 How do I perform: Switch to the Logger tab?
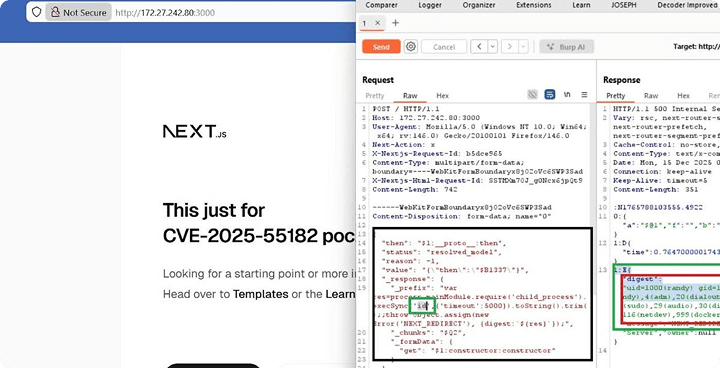pos(430,5)
